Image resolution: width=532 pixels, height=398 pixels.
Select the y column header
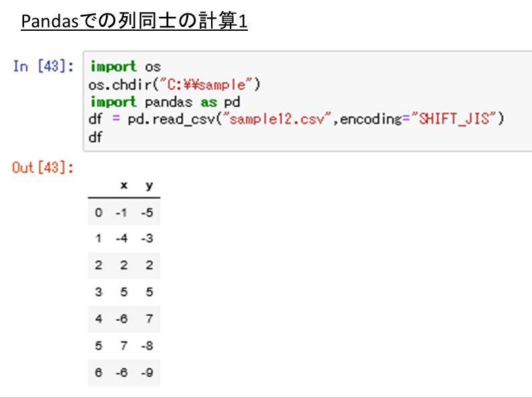pyautogui.click(x=149, y=186)
